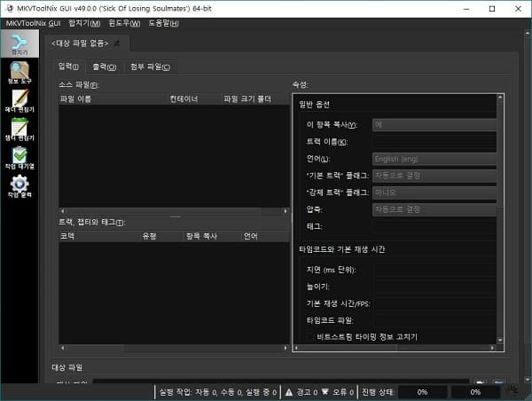Open the 압축 dropdown

click(x=434, y=209)
